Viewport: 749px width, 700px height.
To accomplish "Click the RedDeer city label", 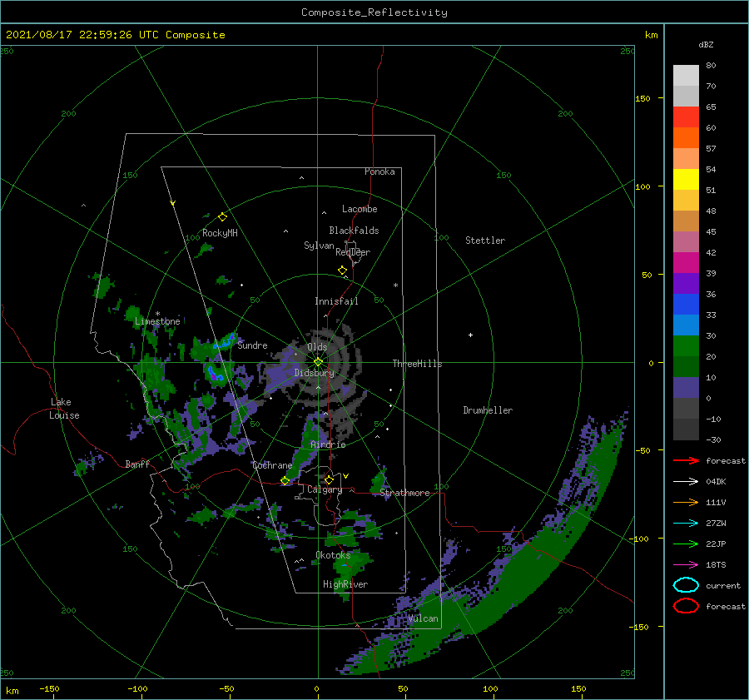I will click(353, 252).
